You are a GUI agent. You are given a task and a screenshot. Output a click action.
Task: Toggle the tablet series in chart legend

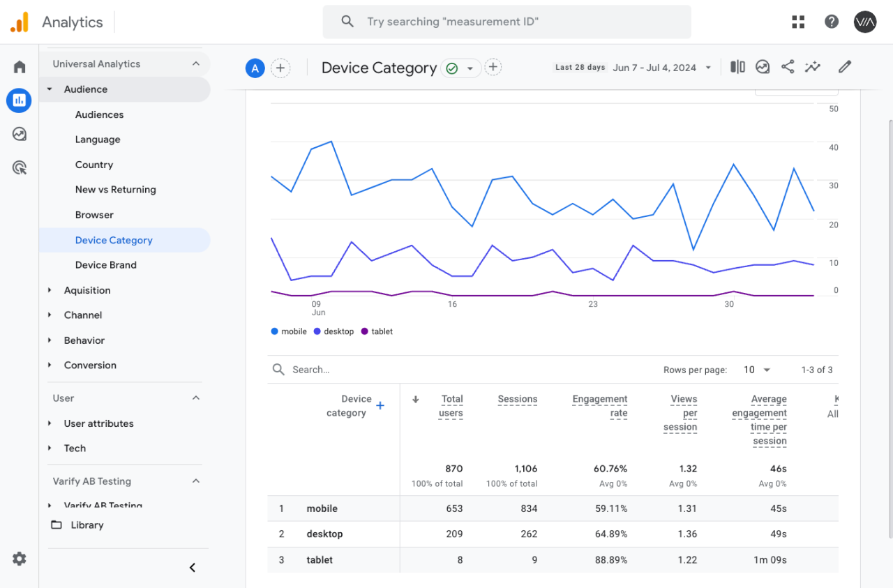[x=382, y=331]
